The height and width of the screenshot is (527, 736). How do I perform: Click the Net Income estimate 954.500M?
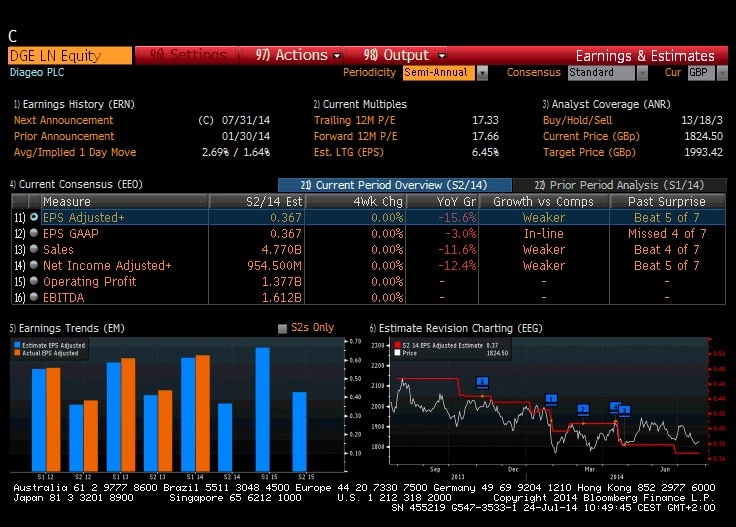275,265
